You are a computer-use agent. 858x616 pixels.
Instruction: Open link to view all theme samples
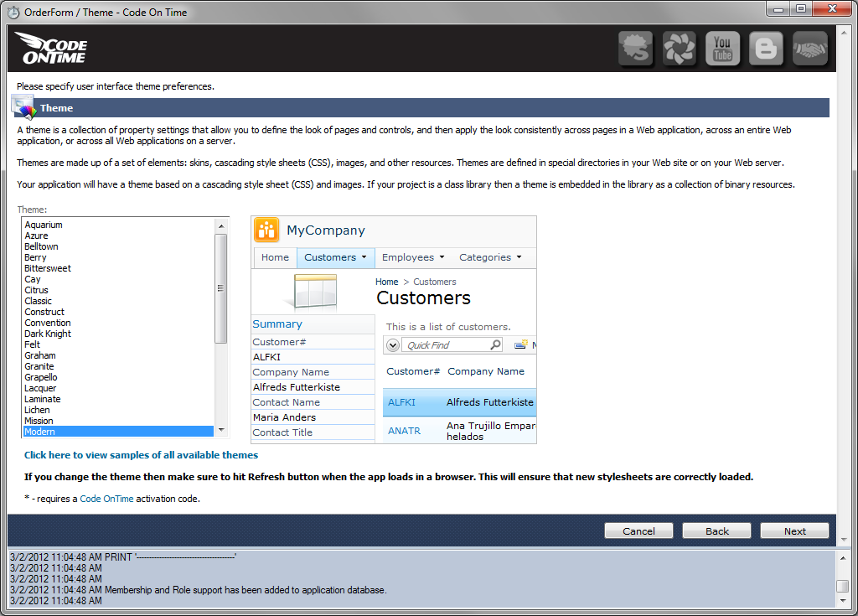pos(141,455)
